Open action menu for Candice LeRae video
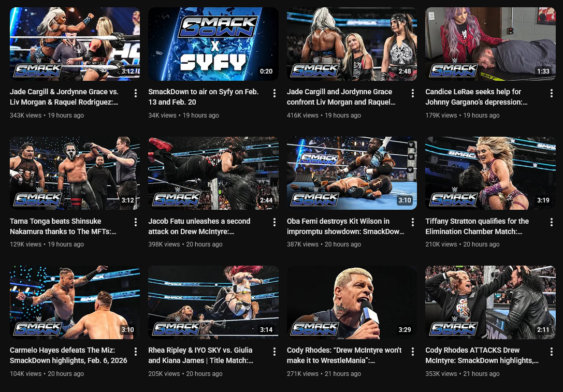This screenshot has width=563, height=392. click(551, 93)
